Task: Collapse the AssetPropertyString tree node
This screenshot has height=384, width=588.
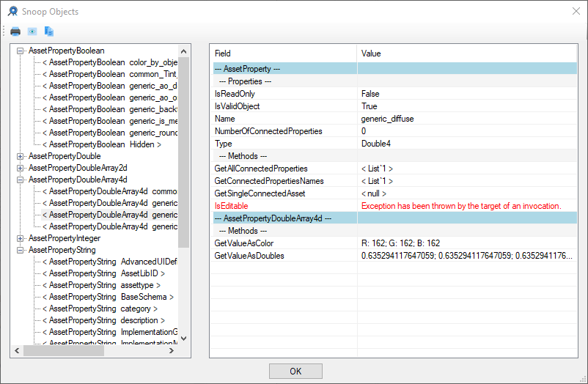Action: coord(20,250)
